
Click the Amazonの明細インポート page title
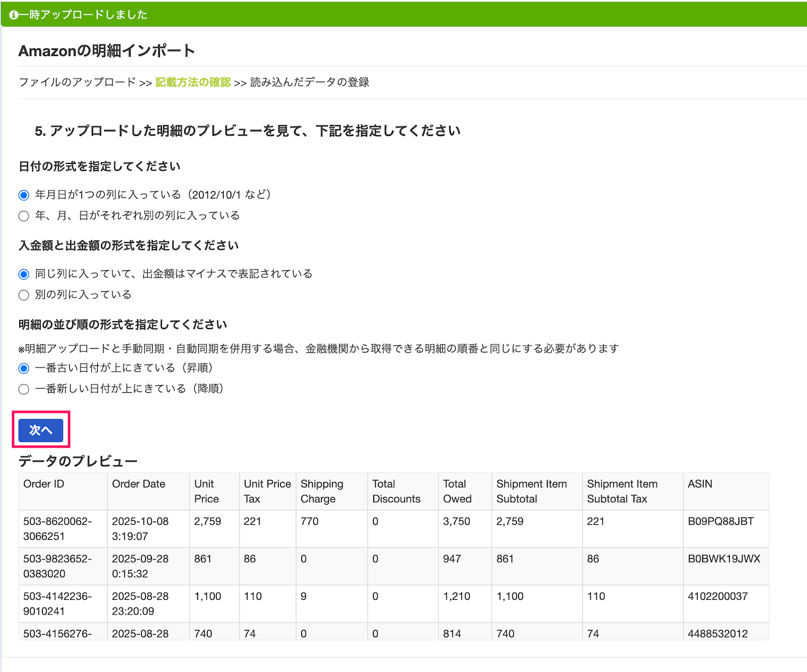(107, 50)
